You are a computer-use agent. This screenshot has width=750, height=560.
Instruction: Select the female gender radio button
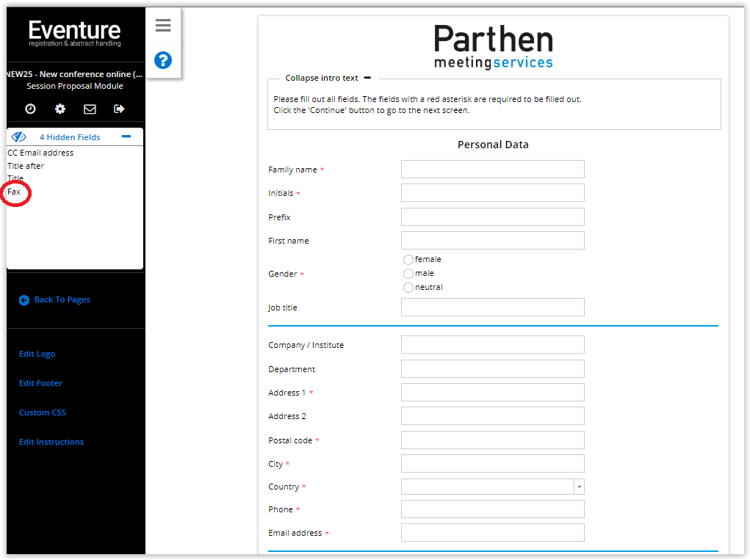pyautogui.click(x=408, y=260)
